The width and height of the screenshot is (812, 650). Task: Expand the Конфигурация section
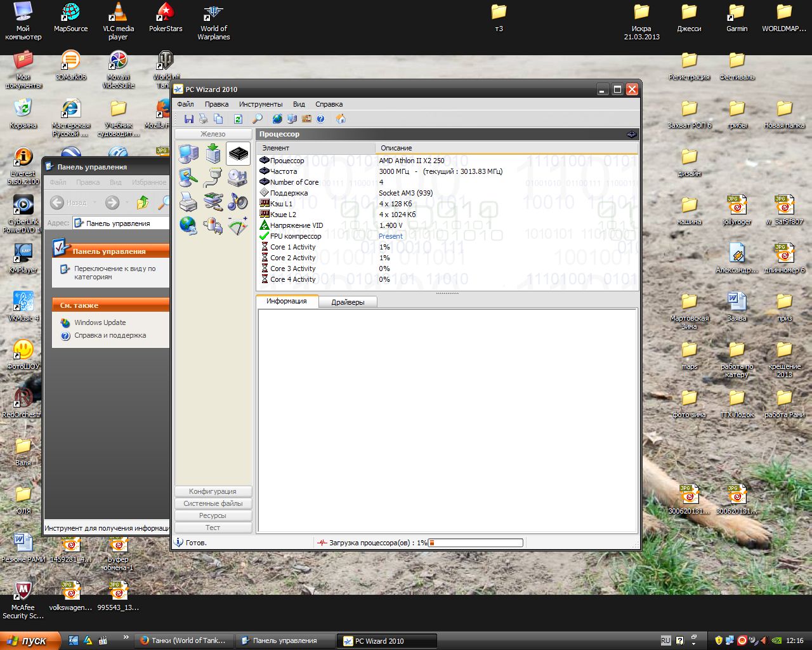point(213,491)
